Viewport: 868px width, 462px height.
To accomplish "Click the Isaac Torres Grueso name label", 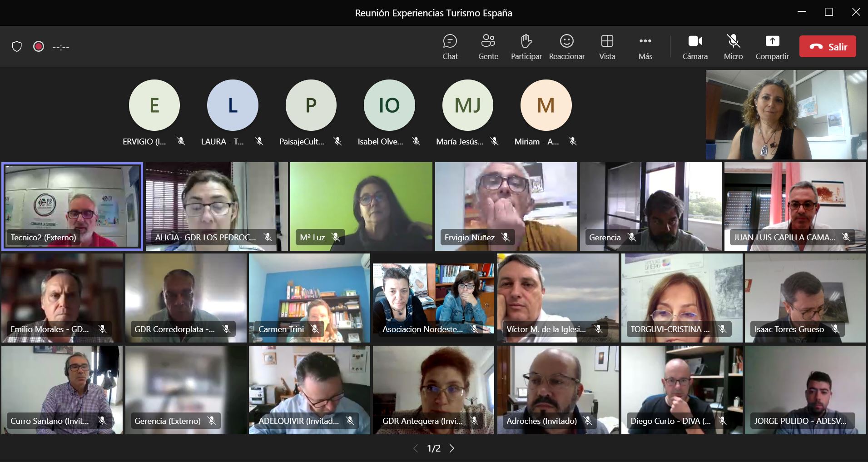I will click(789, 329).
